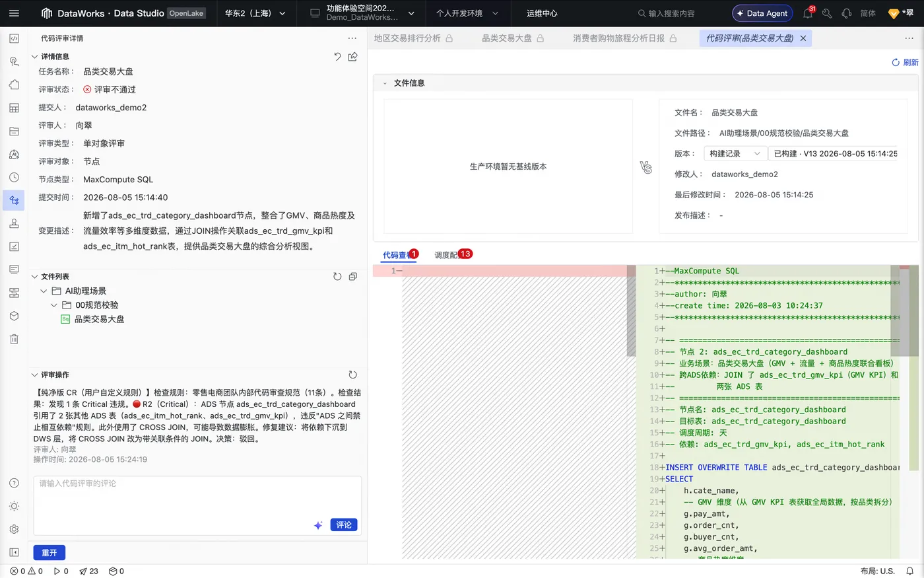
Task: Collapse the 评审操作 section
Action: coord(35,375)
